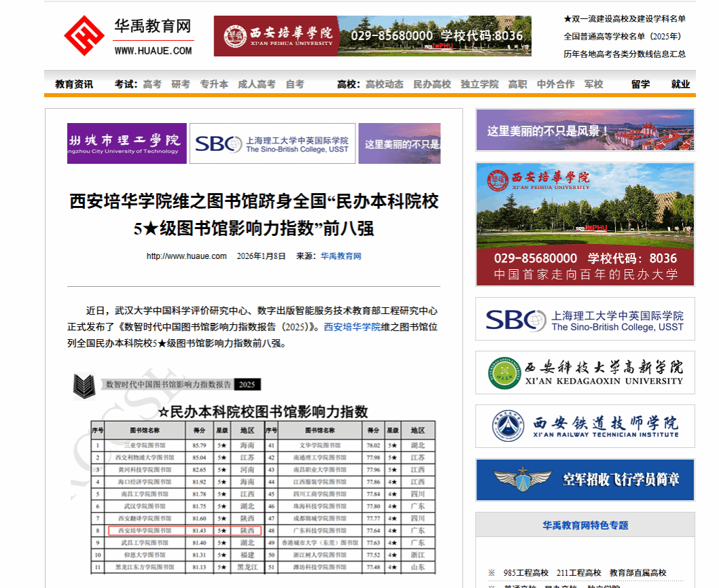The image size is (719, 588).
Task: Click the 这里美丽的不只是风景 sidebar banner
Action: point(584,130)
